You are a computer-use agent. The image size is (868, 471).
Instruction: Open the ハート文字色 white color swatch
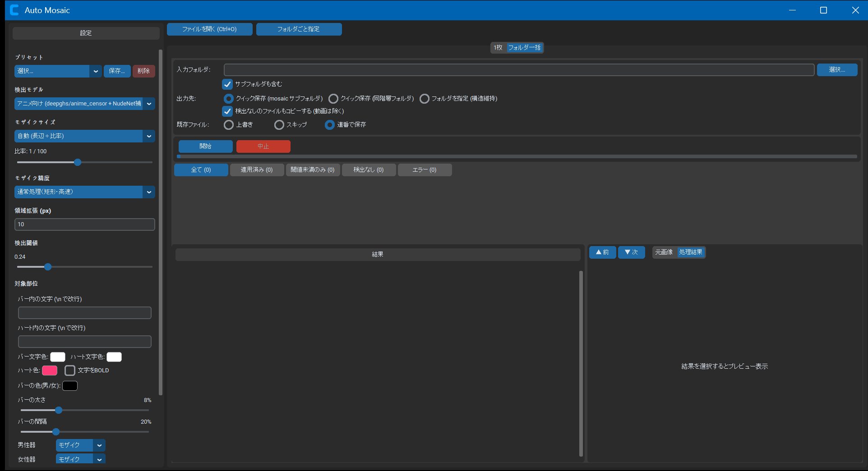(x=114, y=357)
